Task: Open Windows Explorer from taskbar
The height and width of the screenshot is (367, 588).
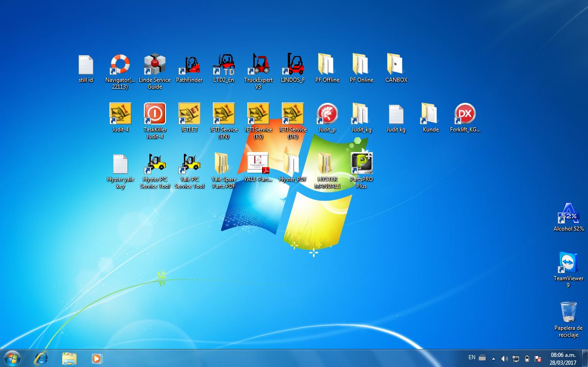Action: point(69,358)
